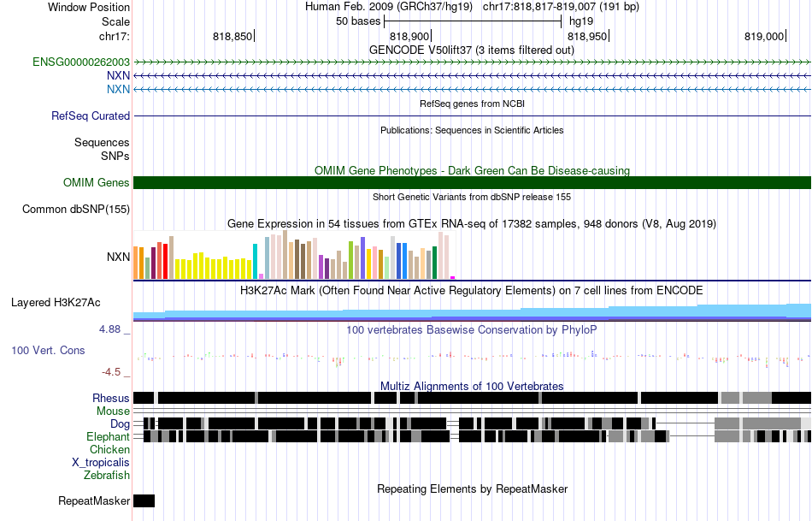Open Repeating Elements by RepeatMasker title

(473, 488)
